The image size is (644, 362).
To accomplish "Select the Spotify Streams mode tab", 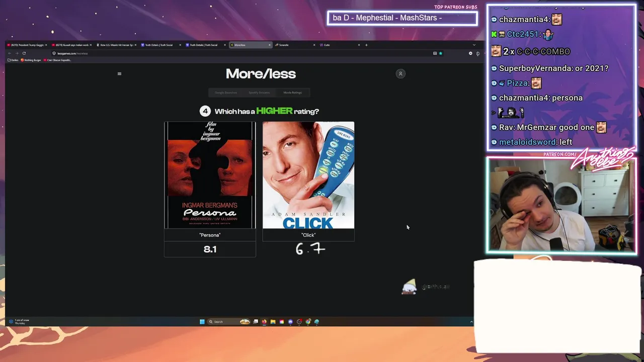I will [259, 93].
